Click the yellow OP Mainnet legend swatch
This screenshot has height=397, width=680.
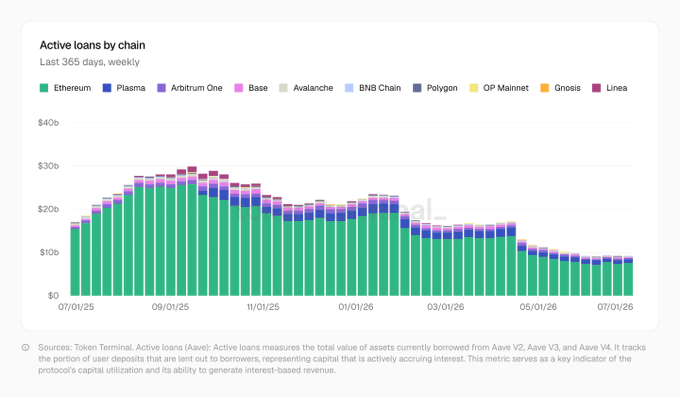pos(474,88)
